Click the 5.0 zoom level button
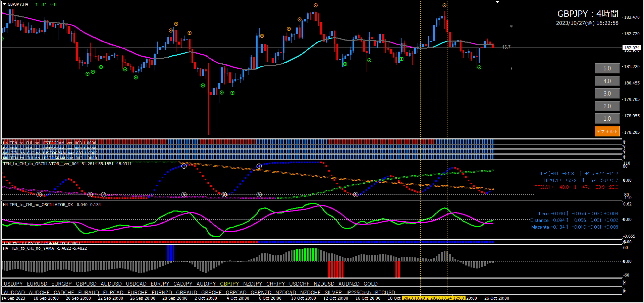 click(x=607, y=68)
